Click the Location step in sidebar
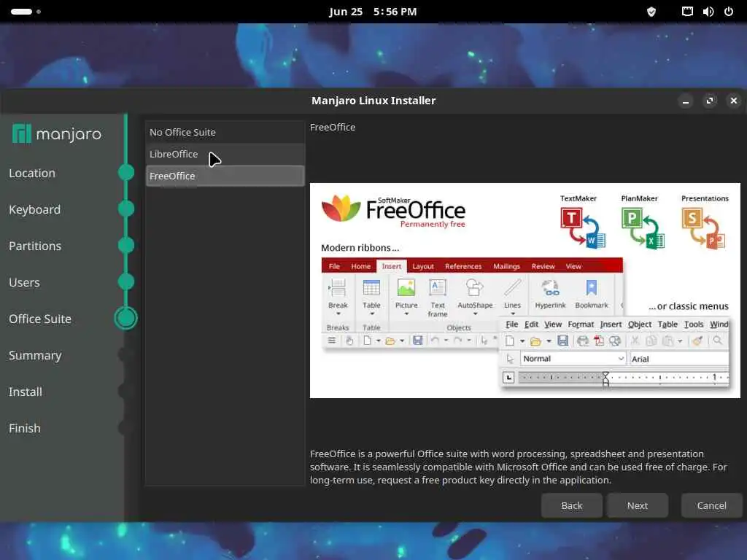The image size is (747, 560). pos(32,174)
